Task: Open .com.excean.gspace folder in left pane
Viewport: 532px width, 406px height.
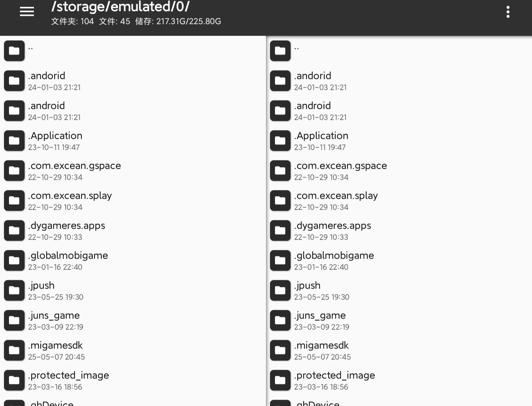Action: pos(74,166)
